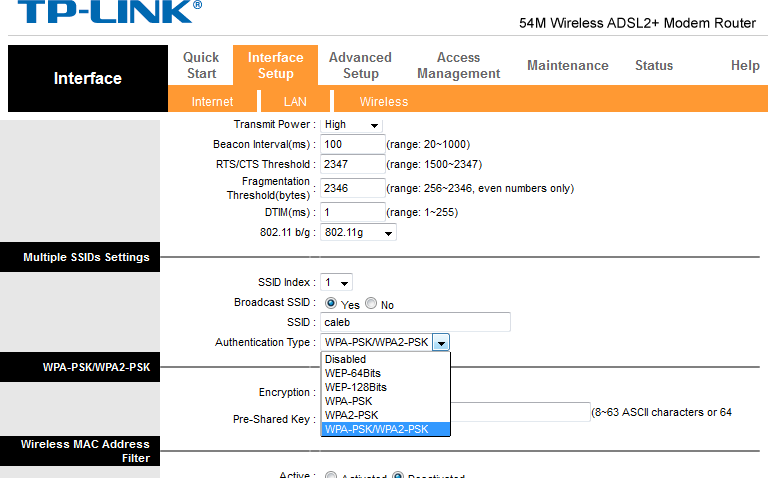Open the Help page
The image size is (768, 478).
(744, 65)
